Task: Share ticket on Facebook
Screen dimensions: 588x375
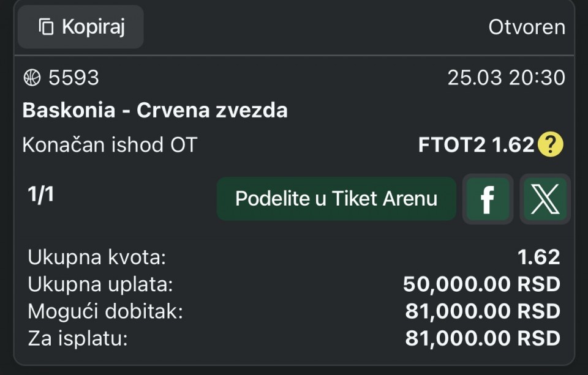Action: (488, 199)
